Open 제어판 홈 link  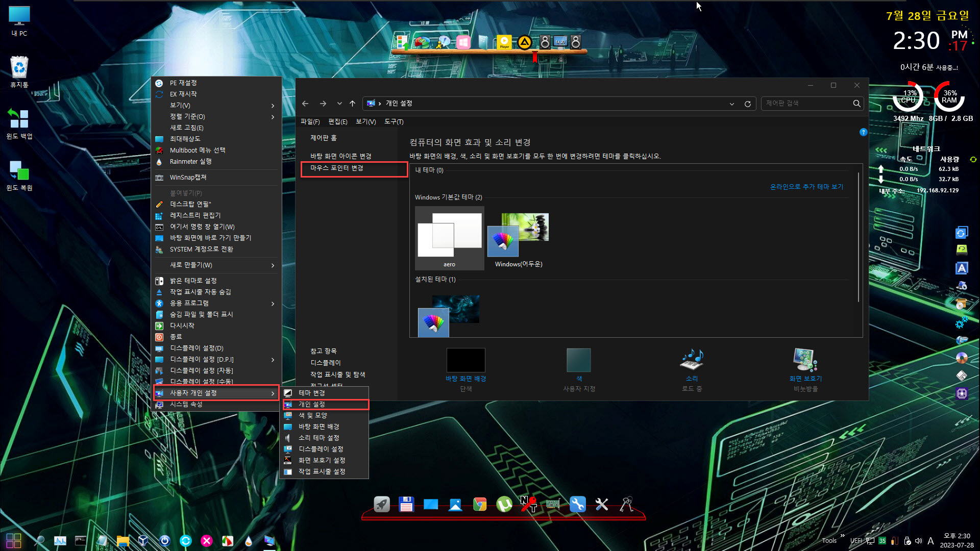324,138
